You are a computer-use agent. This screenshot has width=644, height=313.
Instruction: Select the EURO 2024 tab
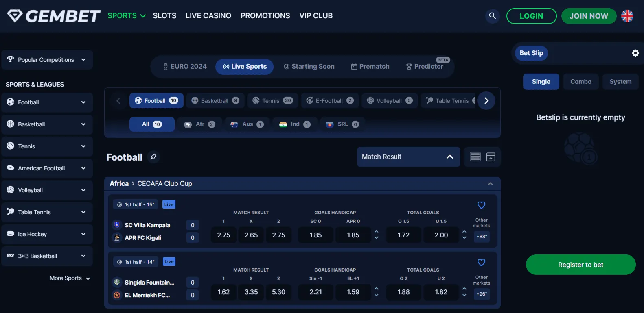185,67
